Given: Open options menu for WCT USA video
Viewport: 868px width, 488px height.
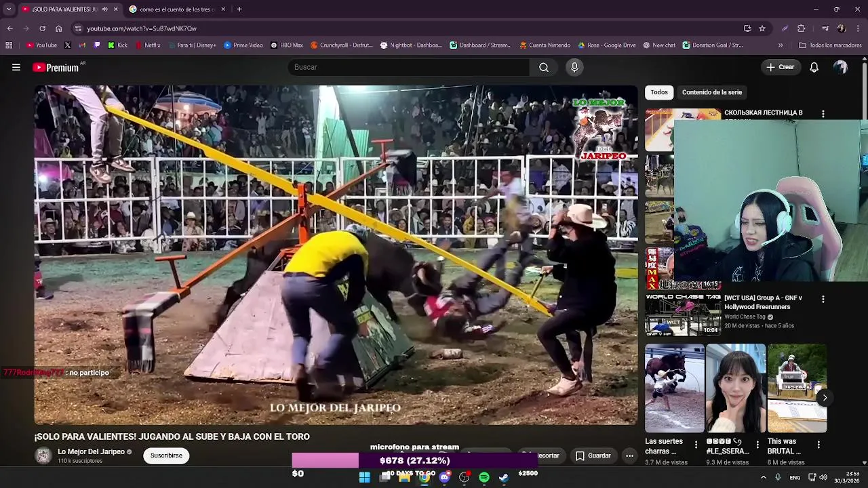Looking at the screenshot, I should [823, 299].
